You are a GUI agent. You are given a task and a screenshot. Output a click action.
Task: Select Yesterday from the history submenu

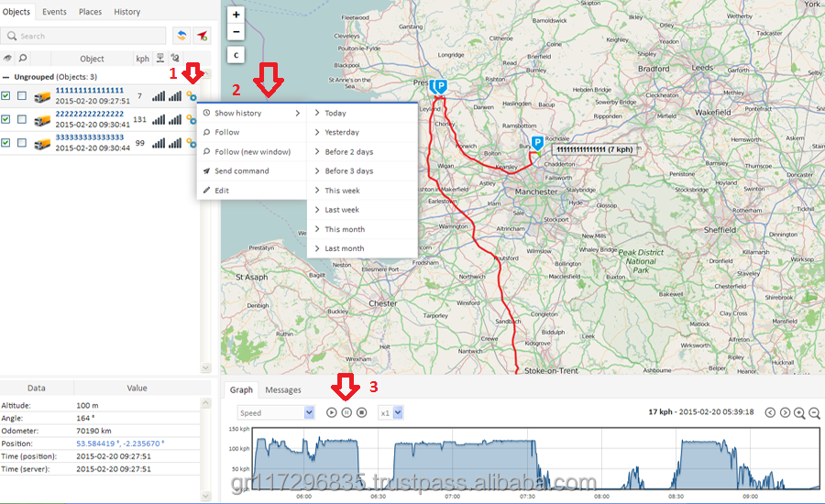(342, 132)
